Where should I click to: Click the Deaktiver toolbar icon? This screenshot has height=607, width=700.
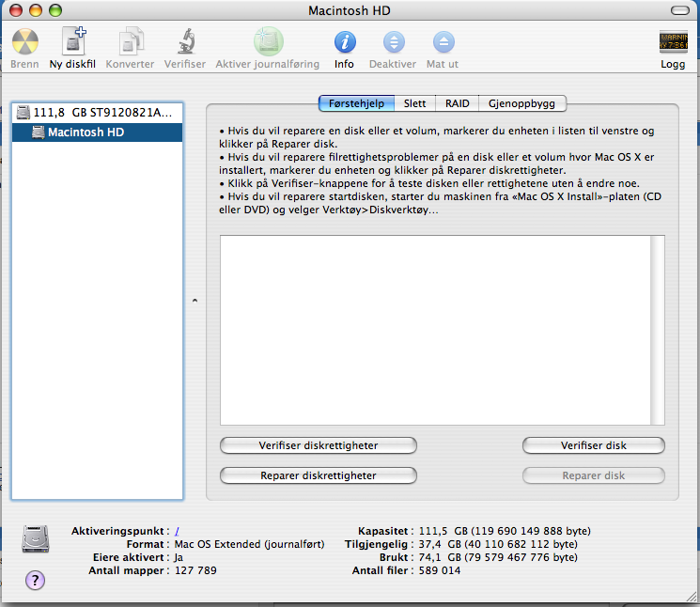coord(394,43)
